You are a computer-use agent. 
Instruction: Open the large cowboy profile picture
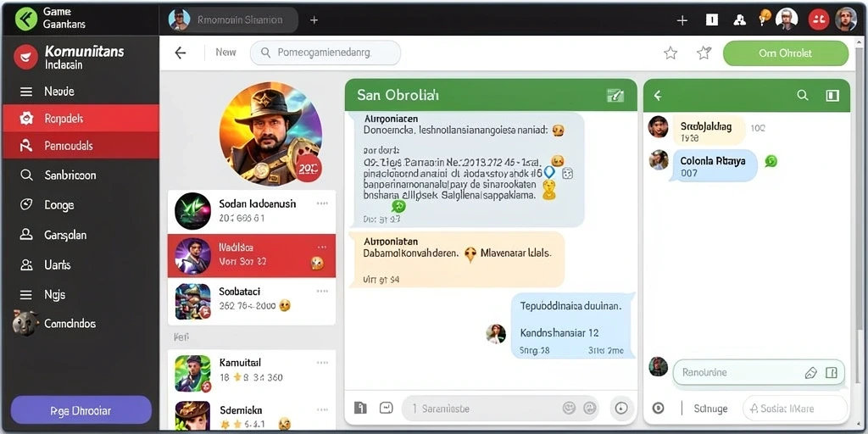(270, 133)
